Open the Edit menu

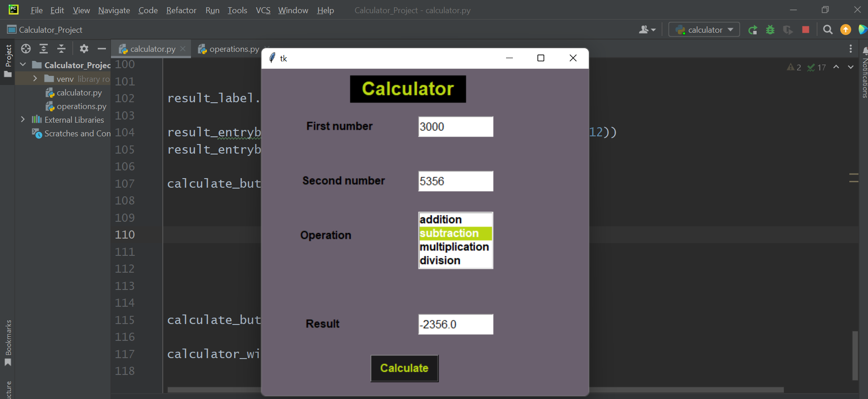[x=57, y=10]
